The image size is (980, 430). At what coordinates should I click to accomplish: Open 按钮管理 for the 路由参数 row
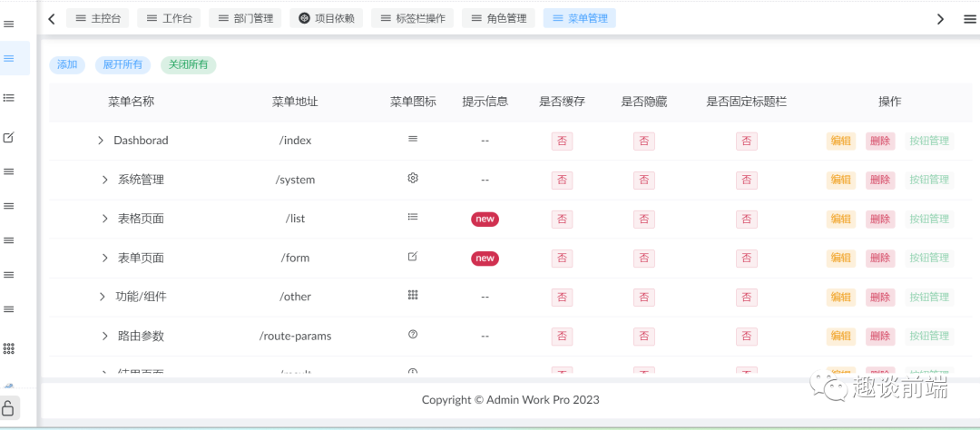[x=929, y=337]
